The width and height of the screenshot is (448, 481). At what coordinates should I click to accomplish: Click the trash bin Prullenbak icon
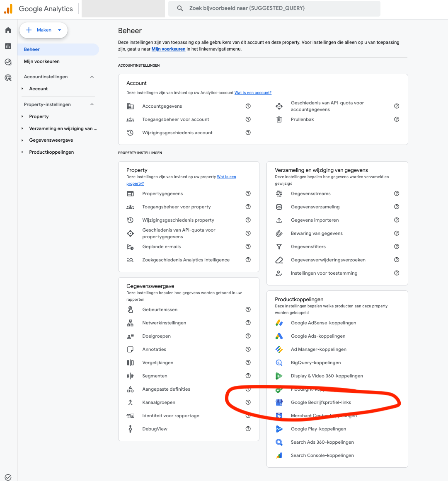pyautogui.click(x=279, y=119)
